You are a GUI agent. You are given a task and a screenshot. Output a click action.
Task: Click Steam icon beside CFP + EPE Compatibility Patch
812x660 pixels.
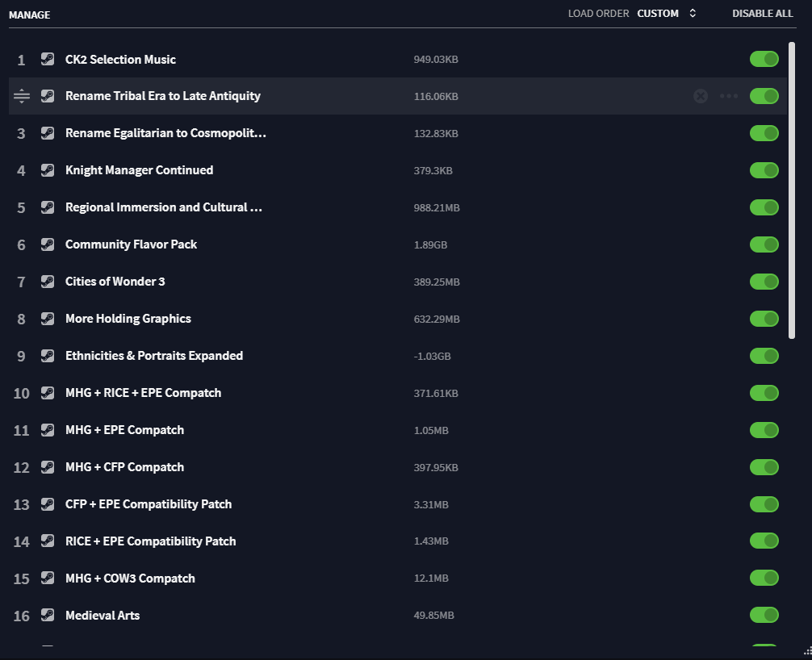[x=48, y=504]
